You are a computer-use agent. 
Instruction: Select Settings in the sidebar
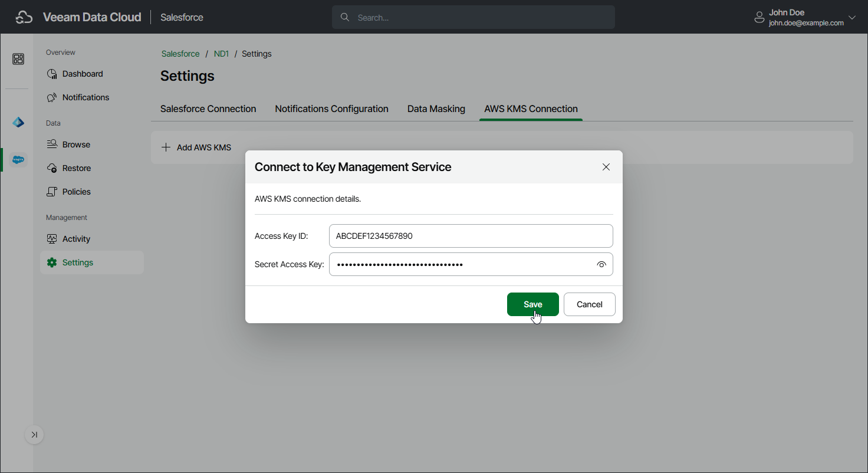(x=91, y=262)
